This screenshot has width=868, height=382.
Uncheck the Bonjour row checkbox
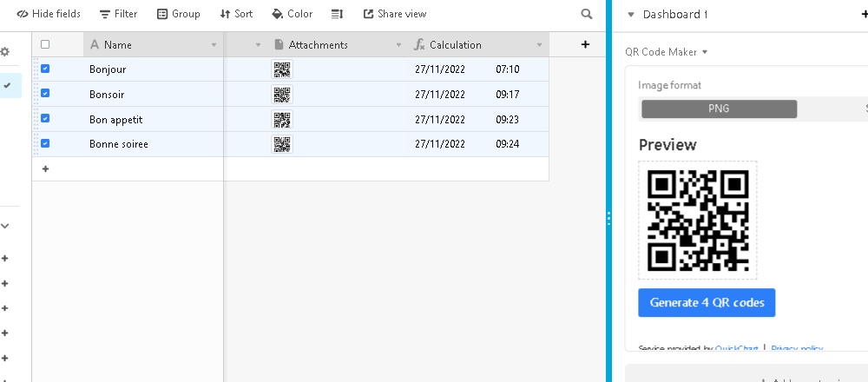(45, 69)
